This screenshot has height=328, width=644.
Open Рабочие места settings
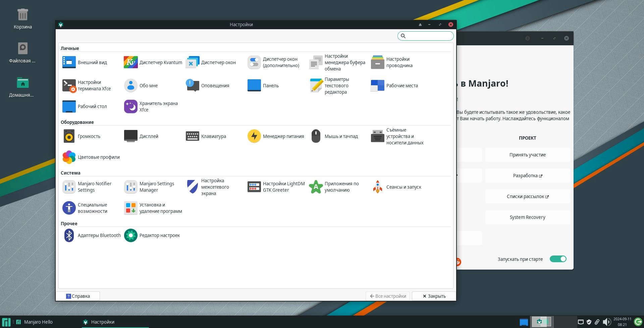click(x=394, y=86)
